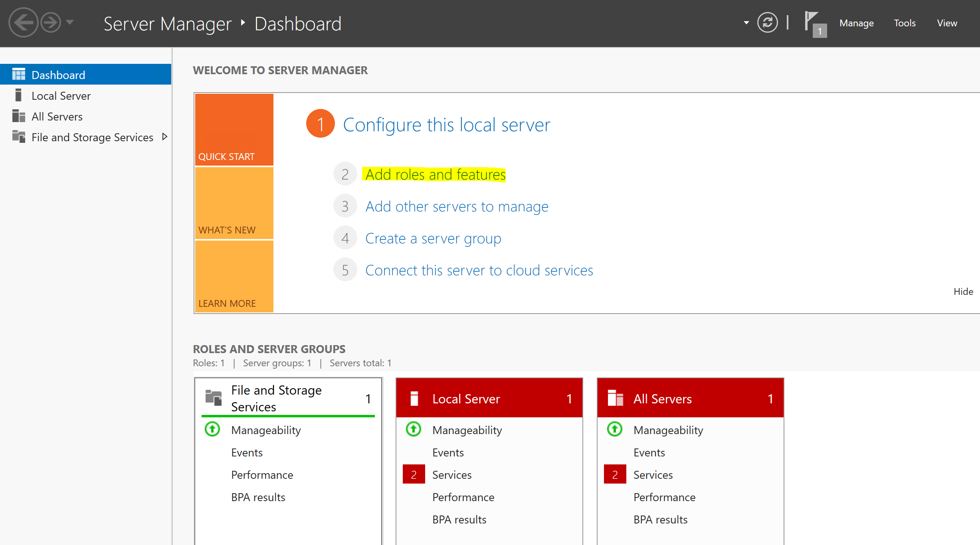Open BPA results in File and Storage tile
The height and width of the screenshot is (545, 980).
(258, 497)
